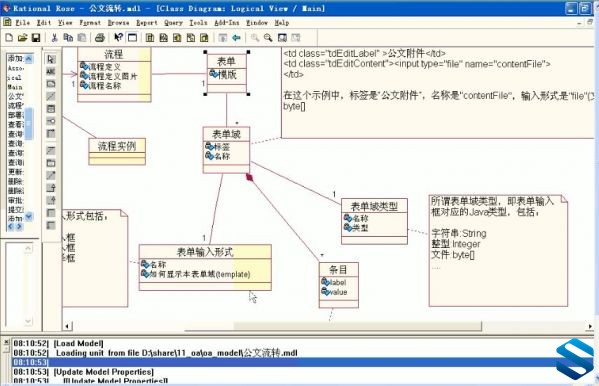Open the Report menu
Viewport: 599px width, 386px height.
[x=147, y=23]
